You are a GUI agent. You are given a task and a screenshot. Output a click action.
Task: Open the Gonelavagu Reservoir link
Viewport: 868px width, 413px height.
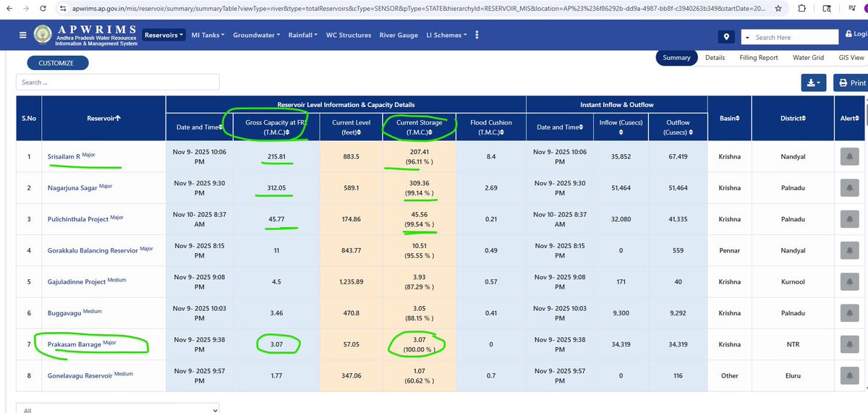coord(80,375)
